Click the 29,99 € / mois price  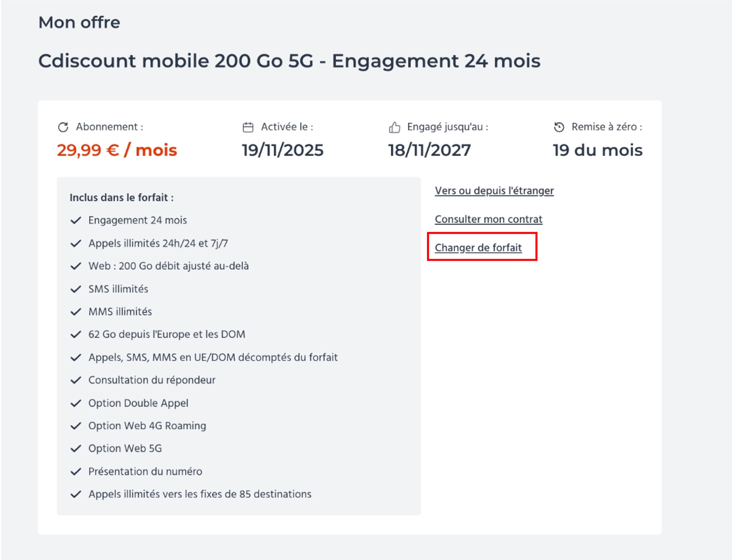117,150
